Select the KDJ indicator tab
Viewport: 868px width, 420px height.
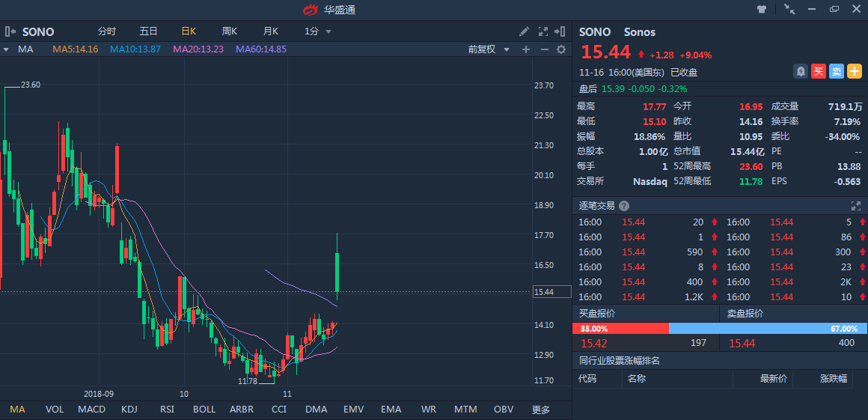[x=129, y=410]
